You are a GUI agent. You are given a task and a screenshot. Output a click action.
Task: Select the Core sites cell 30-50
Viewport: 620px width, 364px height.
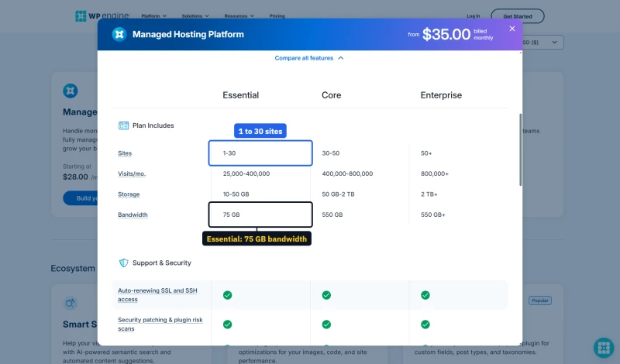[331, 153]
